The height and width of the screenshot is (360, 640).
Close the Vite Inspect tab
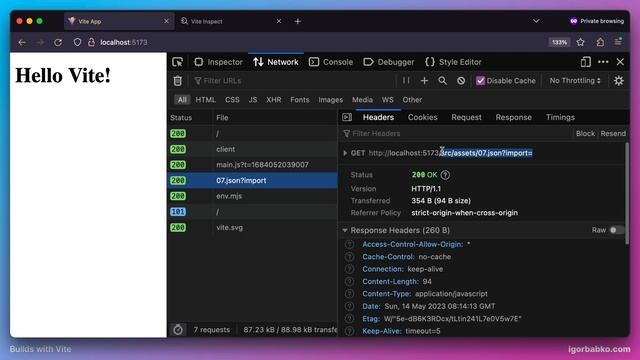coord(279,21)
